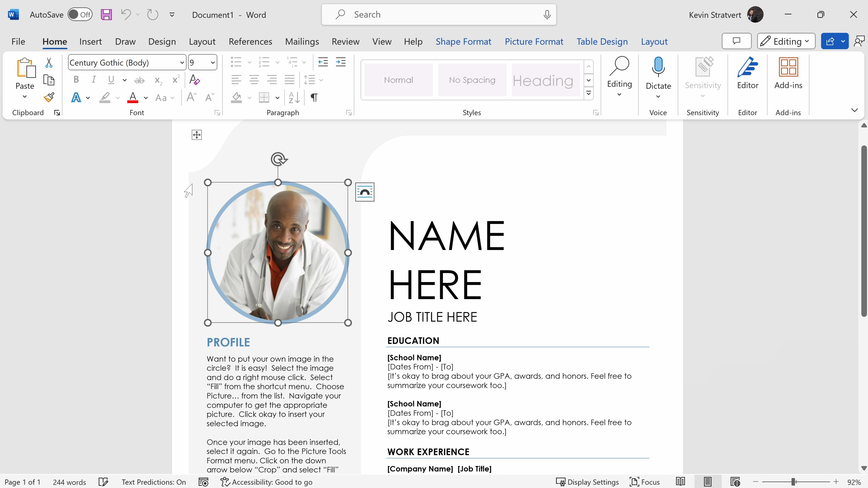Click the Cut scissors icon
This screenshot has height=488, width=868.
pyautogui.click(x=49, y=62)
